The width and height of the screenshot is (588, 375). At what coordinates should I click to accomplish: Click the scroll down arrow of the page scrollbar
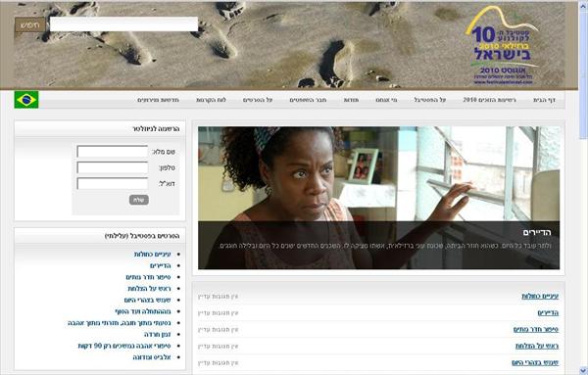(x=583, y=370)
